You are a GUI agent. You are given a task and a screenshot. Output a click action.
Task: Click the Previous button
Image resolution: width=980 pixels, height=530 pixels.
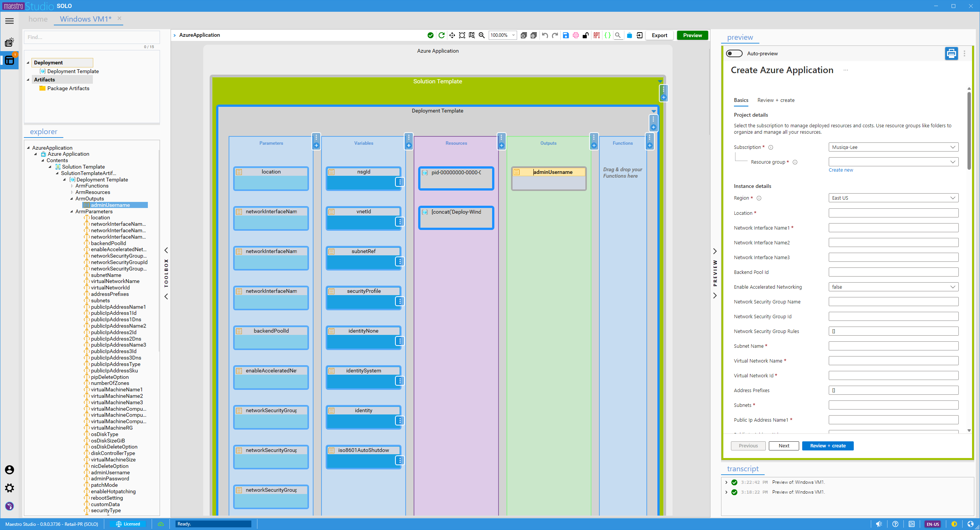coord(748,446)
